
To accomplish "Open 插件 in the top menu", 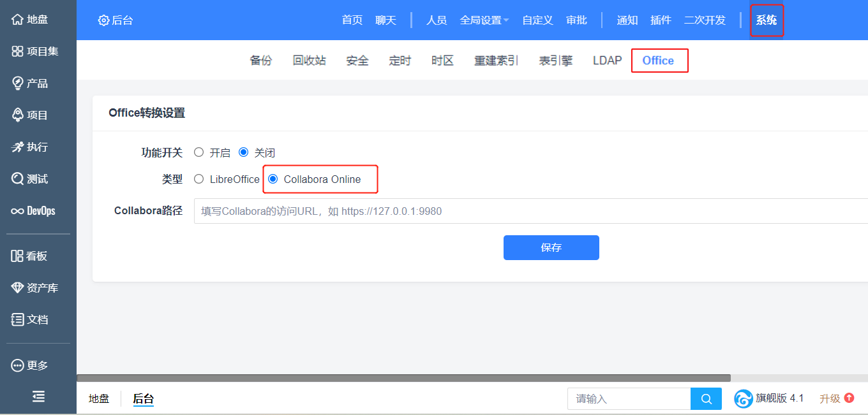I will [661, 20].
